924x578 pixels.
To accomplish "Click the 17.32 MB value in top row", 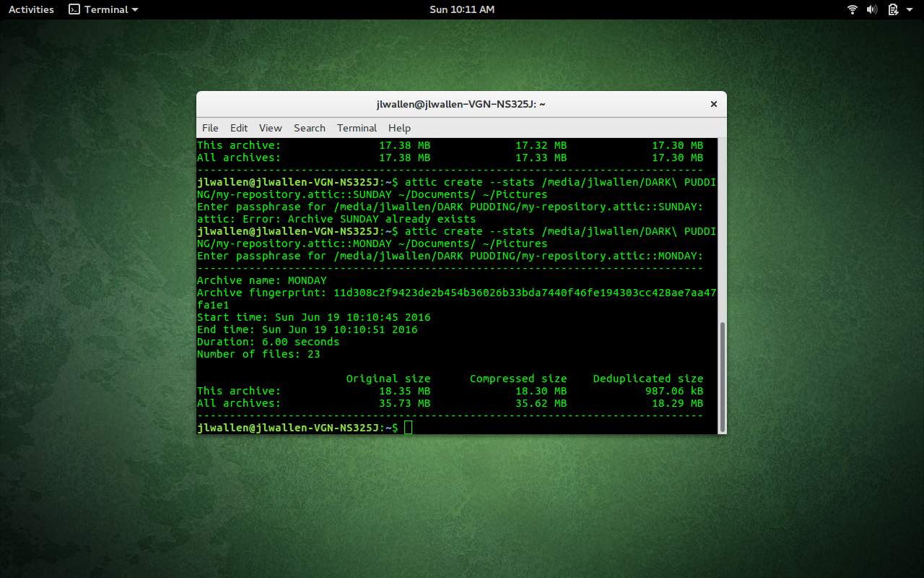I will 541,145.
